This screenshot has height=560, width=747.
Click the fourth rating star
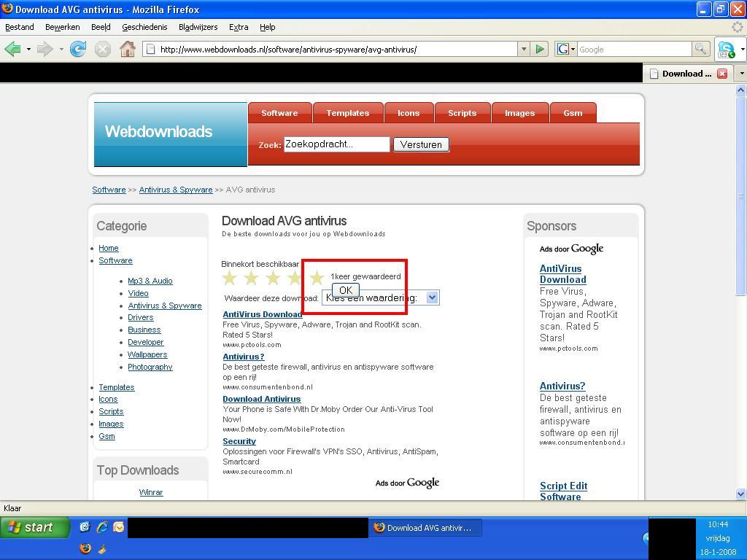(x=295, y=278)
